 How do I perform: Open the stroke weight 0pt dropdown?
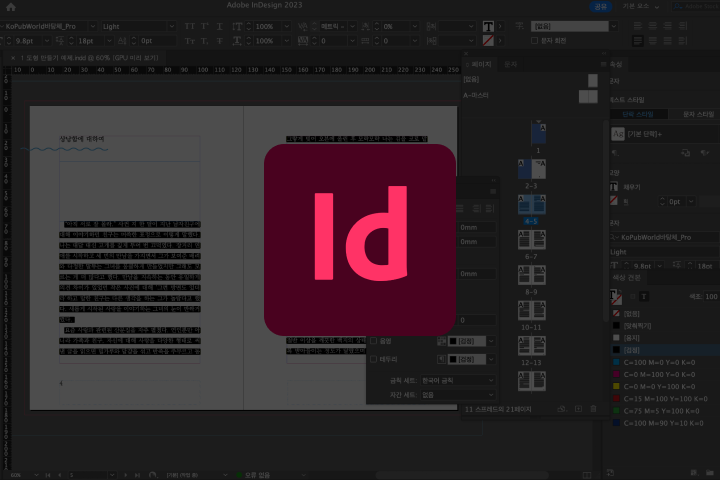tap(691, 201)
